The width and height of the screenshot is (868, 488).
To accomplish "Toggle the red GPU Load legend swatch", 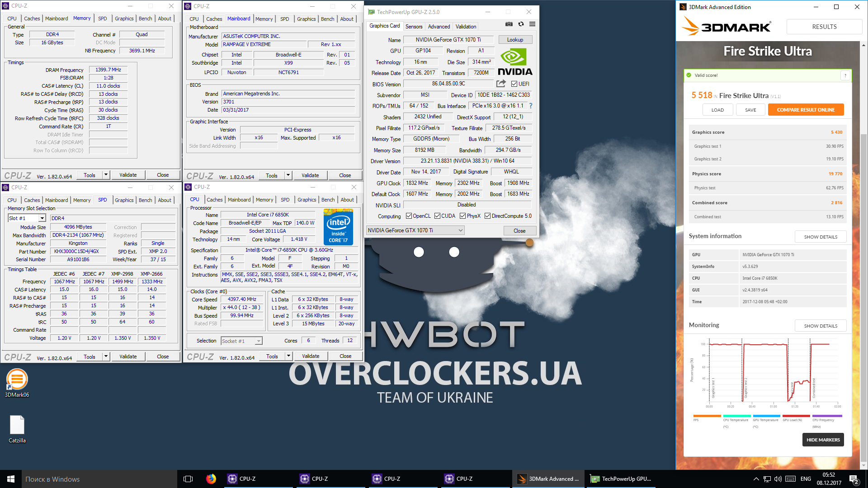I will 796,416.
